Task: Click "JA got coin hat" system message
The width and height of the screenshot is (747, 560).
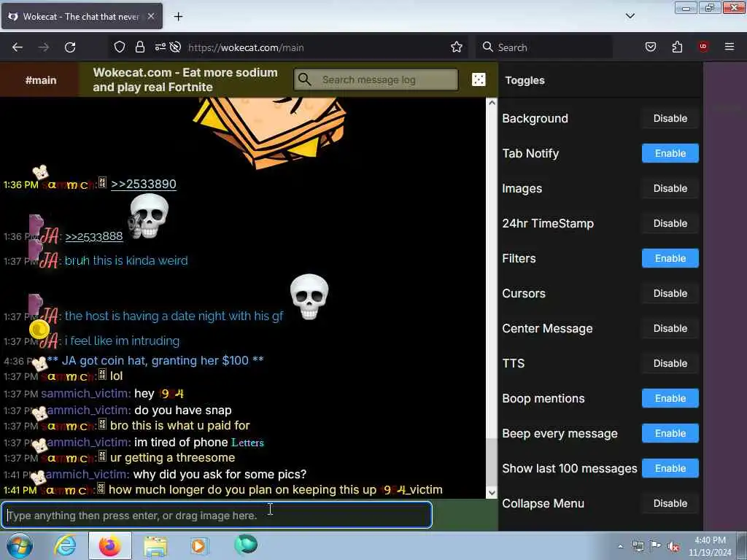Action: pyautogui.click(x=155, y=360)
